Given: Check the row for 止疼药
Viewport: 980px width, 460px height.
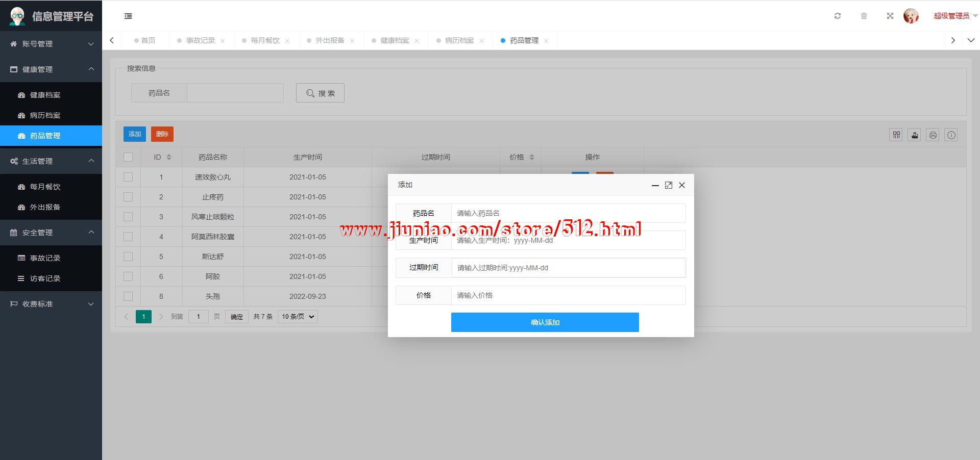Looking at the screenshot, I should [x=128, y=197].
